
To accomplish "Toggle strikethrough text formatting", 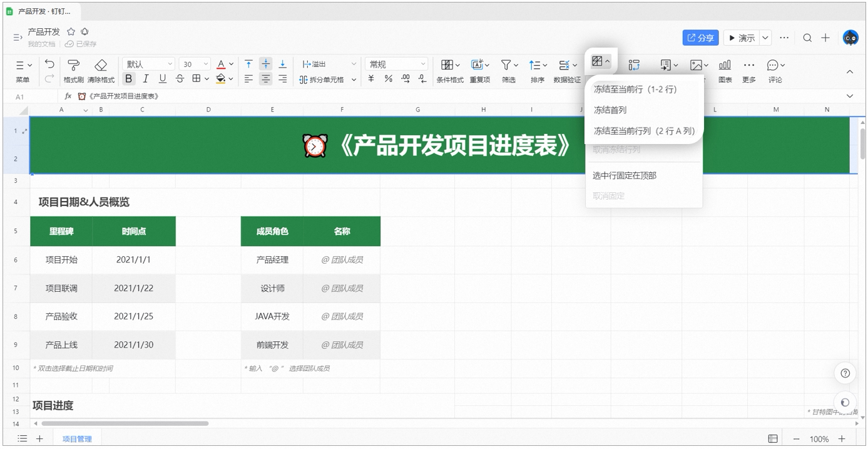I will pyautogui.click(x=180, y=79).
